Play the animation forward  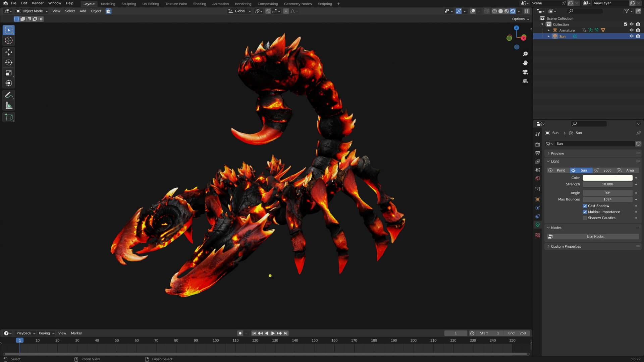pos(273,334)
